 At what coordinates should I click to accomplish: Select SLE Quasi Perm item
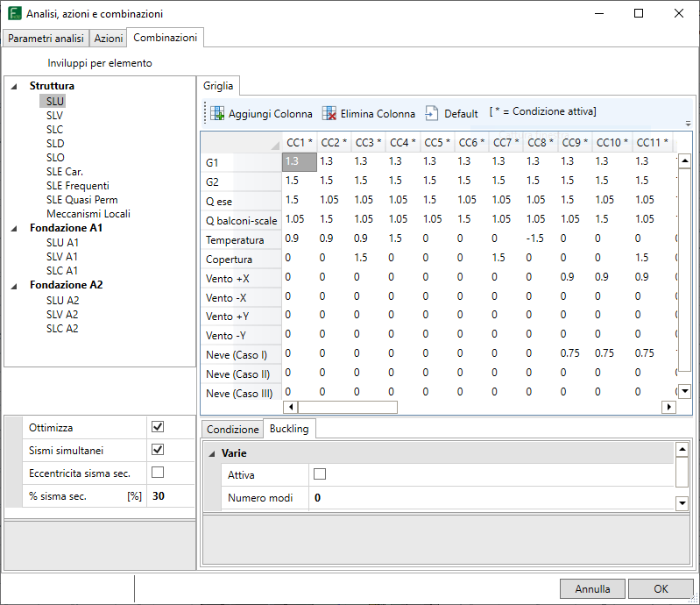(82, 200)
